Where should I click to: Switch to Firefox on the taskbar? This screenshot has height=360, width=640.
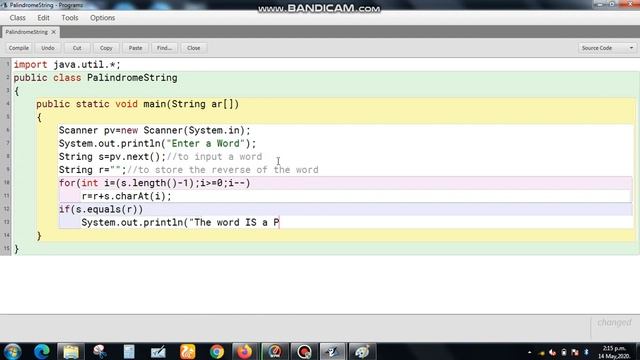pyautogui.click(x=245, y=351)
